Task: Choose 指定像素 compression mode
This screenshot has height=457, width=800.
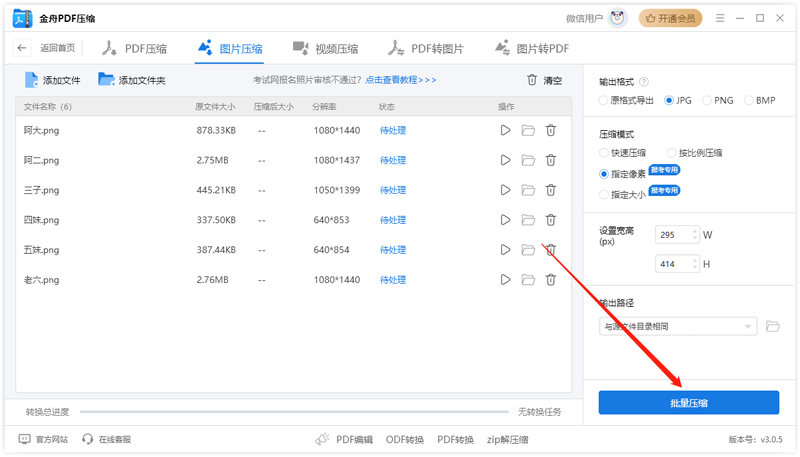Action: (x=622, y=174)
